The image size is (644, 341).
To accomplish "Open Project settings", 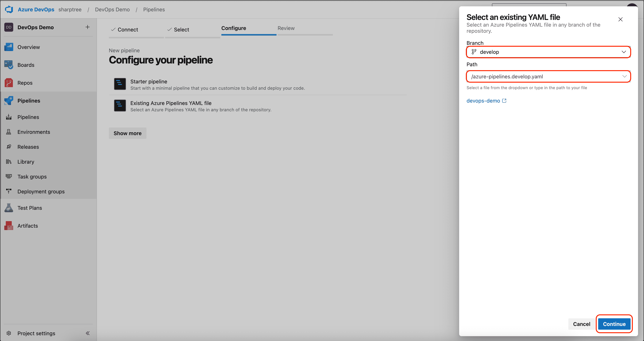I will click(x=36, y=333).
